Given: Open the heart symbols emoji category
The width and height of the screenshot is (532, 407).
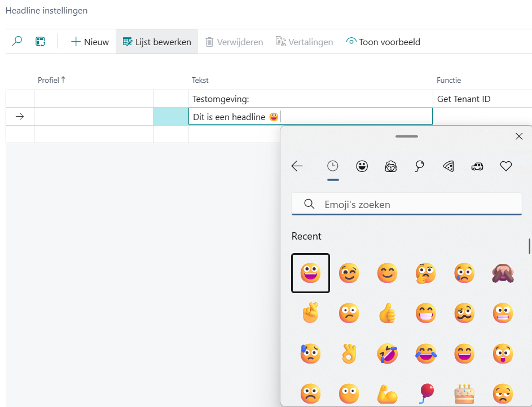Looking at the screenshot, I should click(x=506, y=166).
